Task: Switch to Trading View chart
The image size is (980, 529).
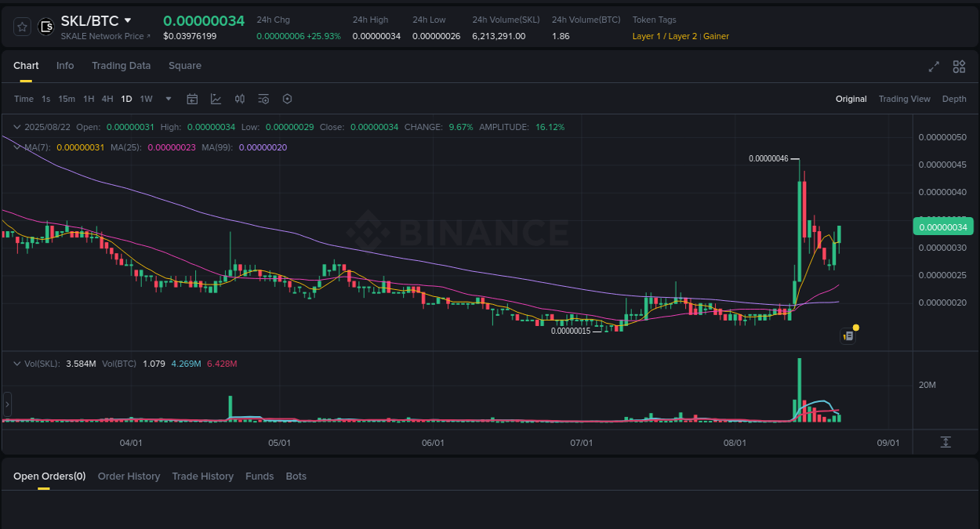Action: click(904, 99)
